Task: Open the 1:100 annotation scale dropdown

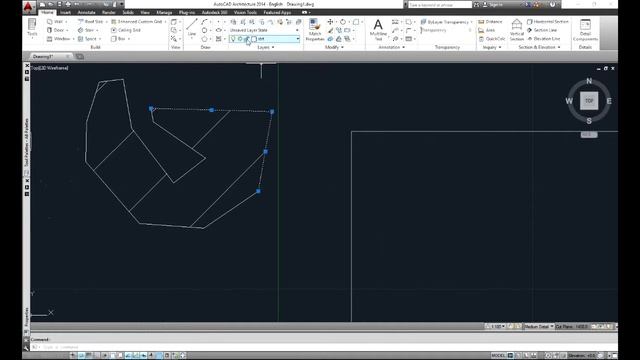Action: click(x=498, y=327)
